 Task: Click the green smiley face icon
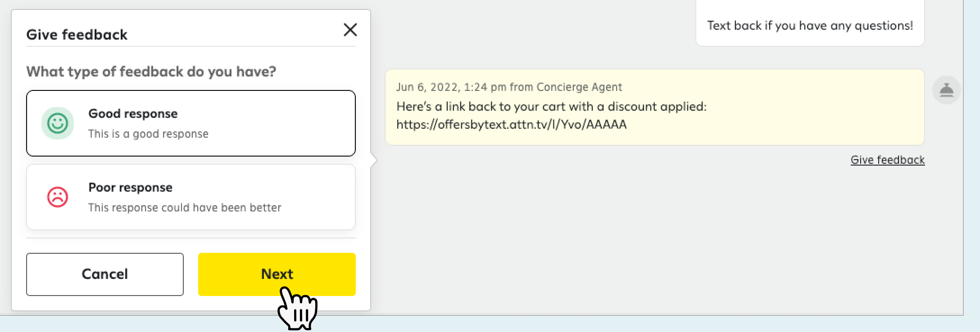58,123
